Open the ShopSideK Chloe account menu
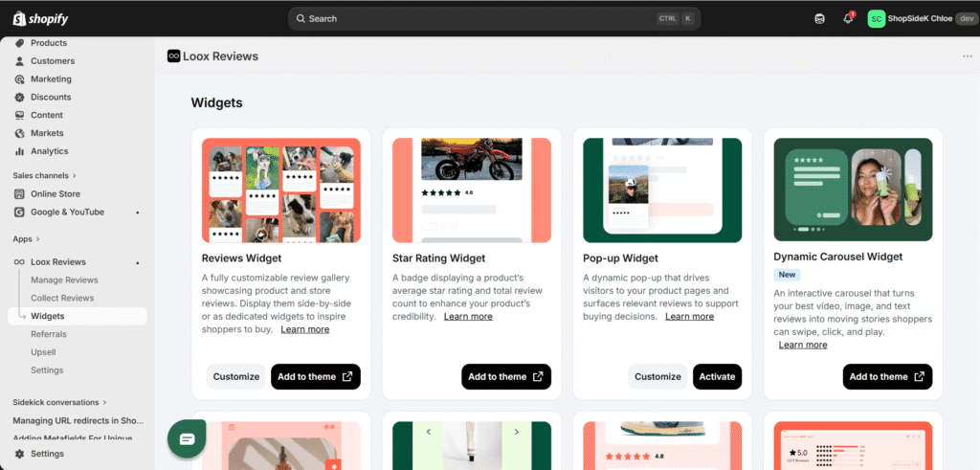The height and width of the screenshot is (470, 980). (x=922, y=19)
